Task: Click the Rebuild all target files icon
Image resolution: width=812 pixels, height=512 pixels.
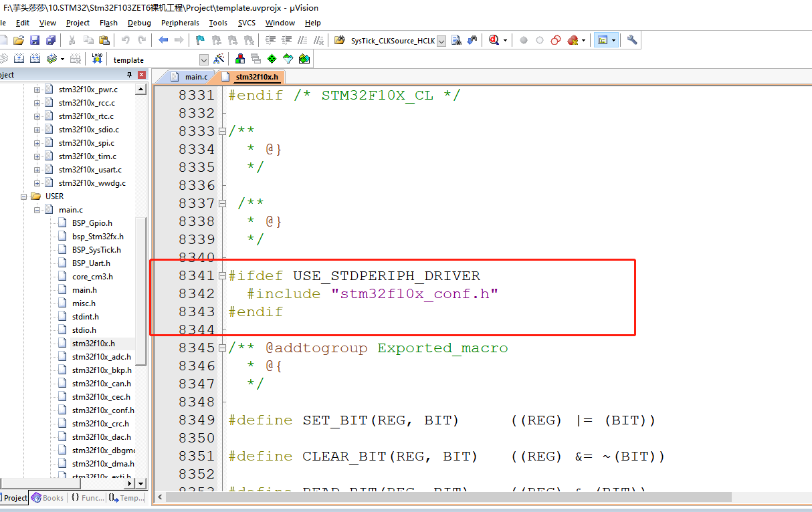Action: [x=34, y=59]
